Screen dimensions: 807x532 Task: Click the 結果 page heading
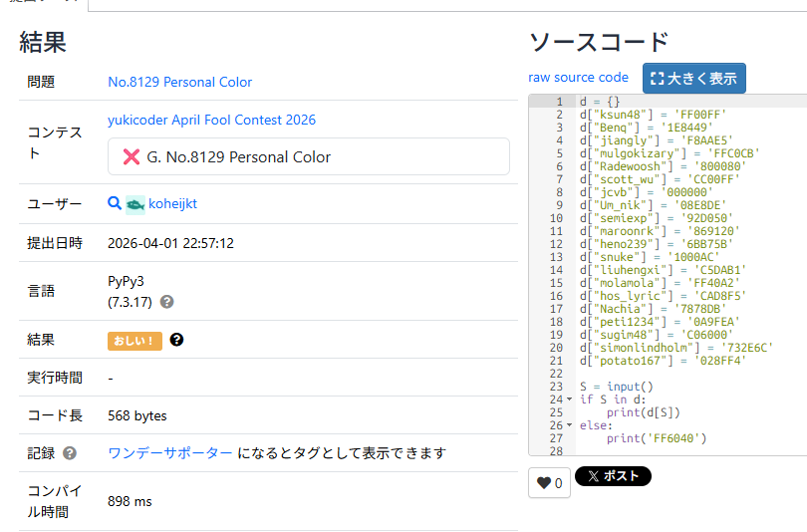[x=43, y=42]
